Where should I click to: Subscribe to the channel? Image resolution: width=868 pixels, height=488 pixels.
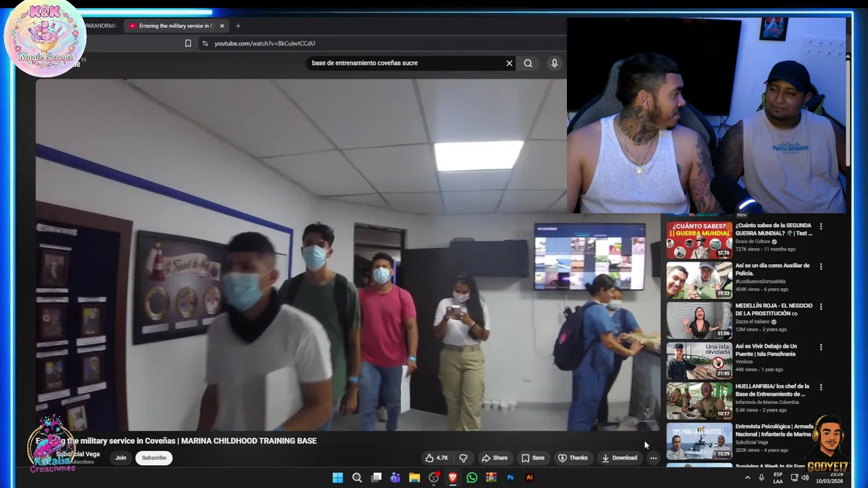(154, 457)
